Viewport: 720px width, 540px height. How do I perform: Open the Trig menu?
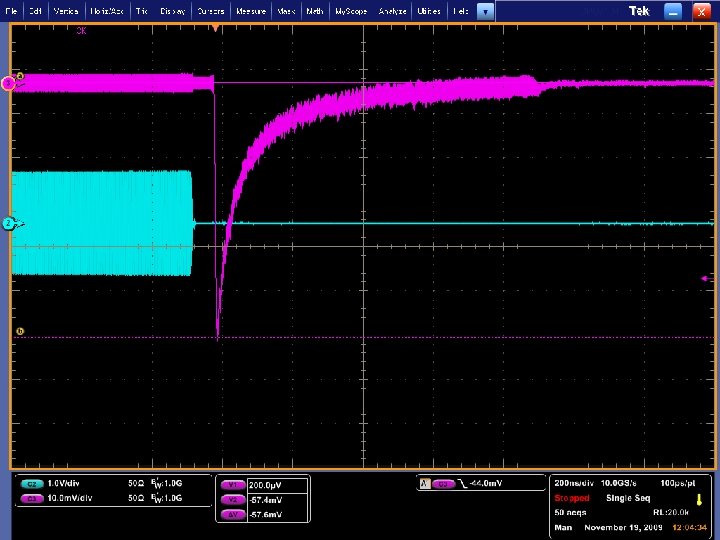141,11
